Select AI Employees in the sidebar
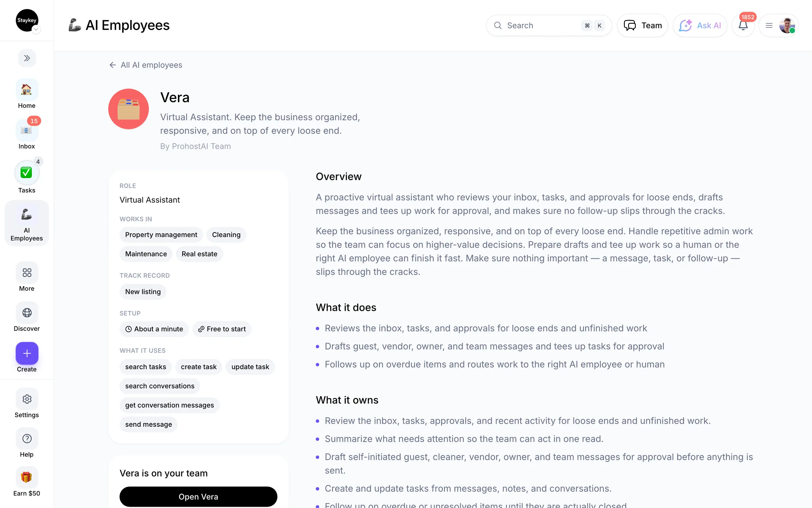Viewport: 812px width, 508px height. click(x=27, y=224)
